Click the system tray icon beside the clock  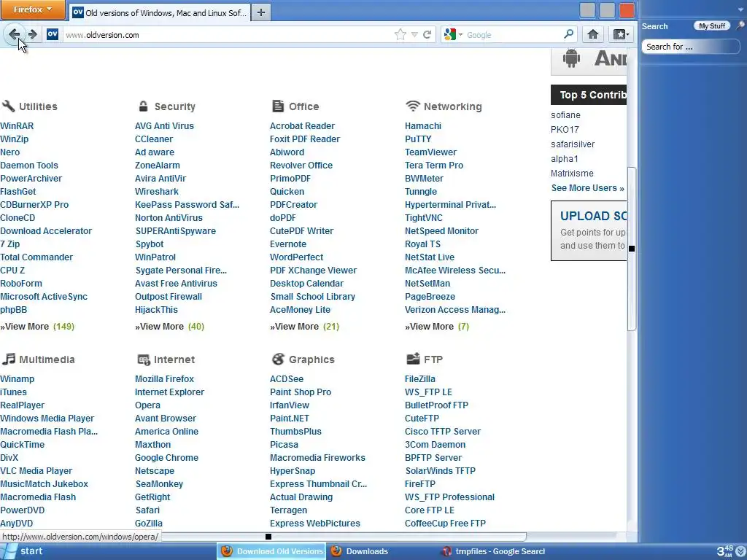click(741, 551)
